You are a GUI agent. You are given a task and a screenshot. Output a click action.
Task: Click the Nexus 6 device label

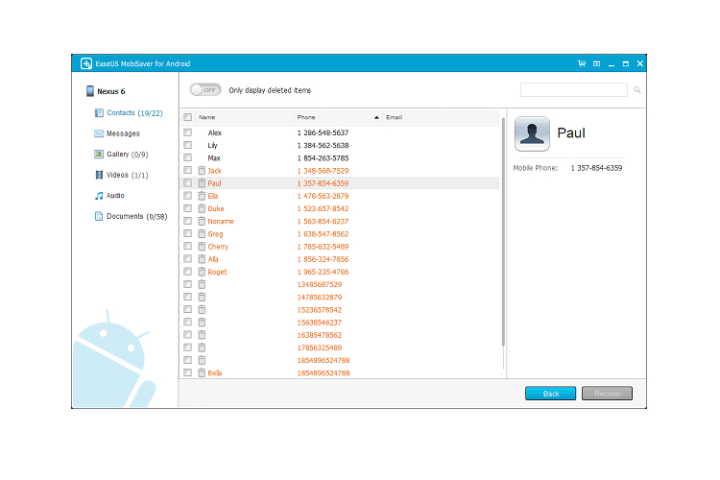111,91
